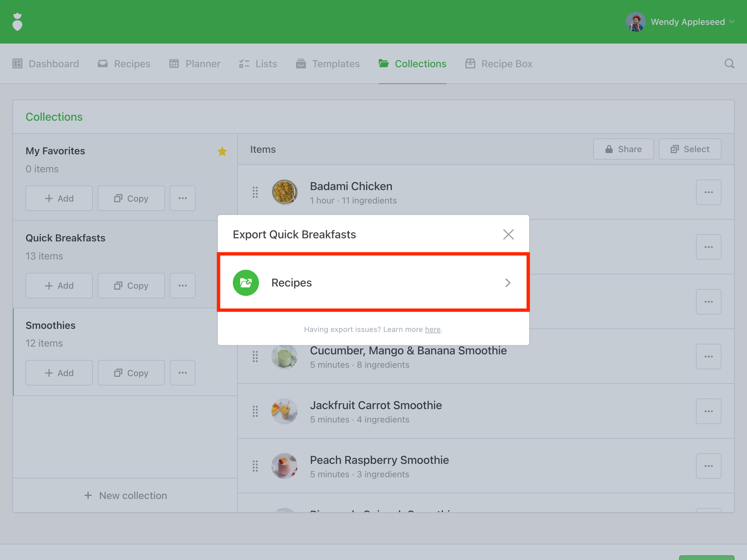747x560 pixels.
Task: Click Copy for My Favorites collection
Action: pyautogui.click(x=131, y=198)
